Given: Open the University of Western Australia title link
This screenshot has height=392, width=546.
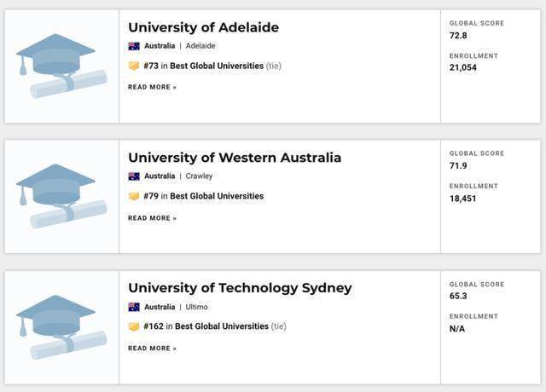Looking at the screenshot, I should coord(235,158).
